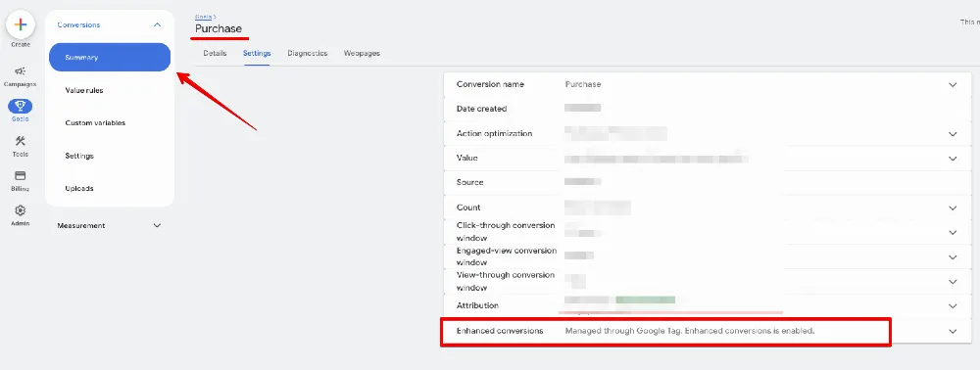Open the Tools wrench icon

tap(20, 141)
